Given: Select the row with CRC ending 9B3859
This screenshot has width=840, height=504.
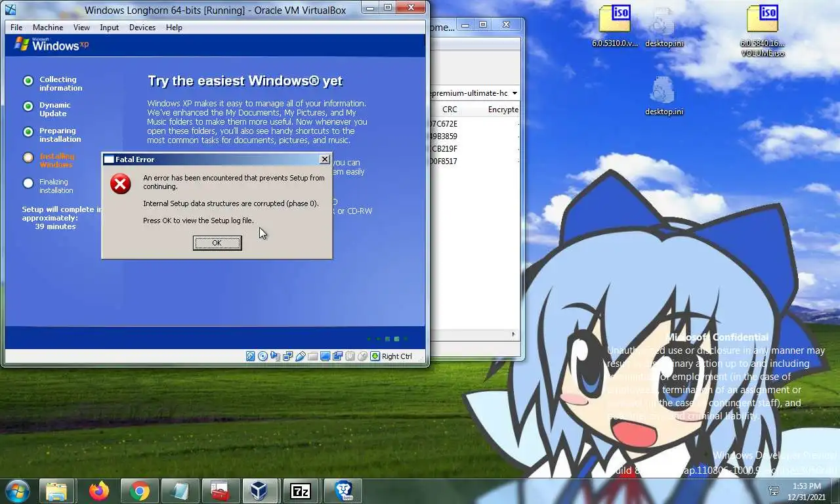Looking at the screenshot, I should (474, 136).
